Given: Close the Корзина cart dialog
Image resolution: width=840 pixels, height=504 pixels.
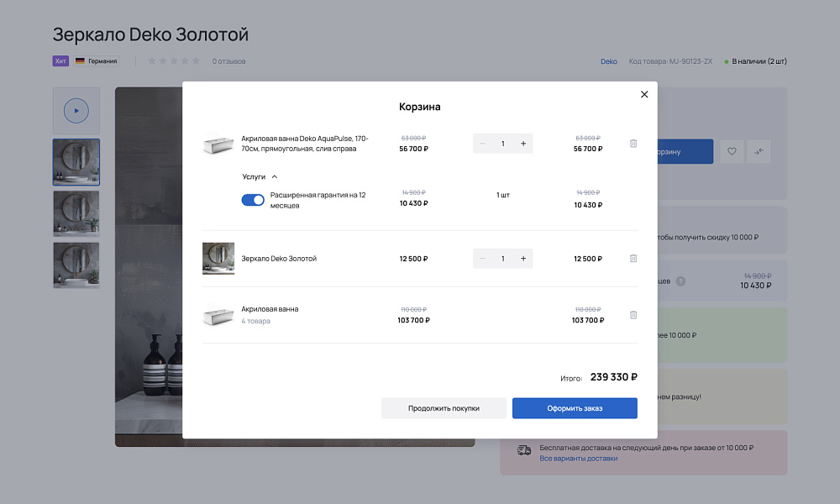Looking at the screenshot, I should [x=644, y=94].
